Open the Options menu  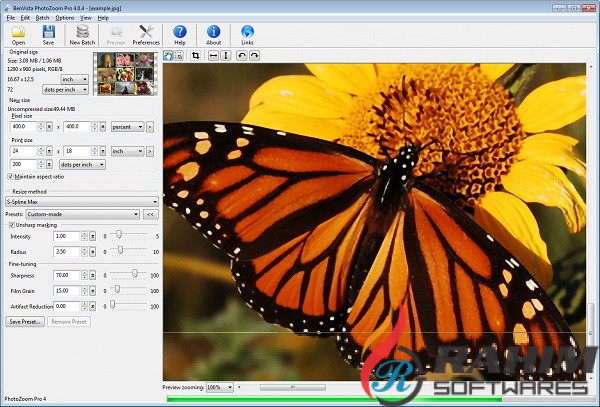(64, 18)
